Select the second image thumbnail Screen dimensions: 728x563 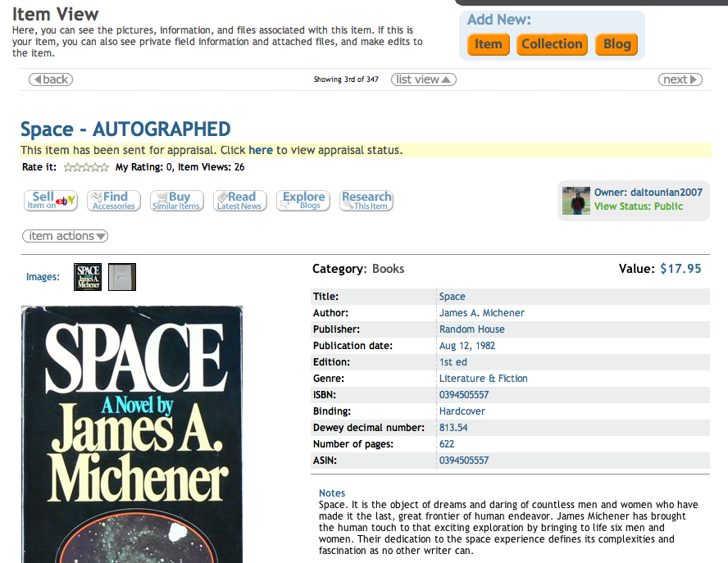pos(122,277)
